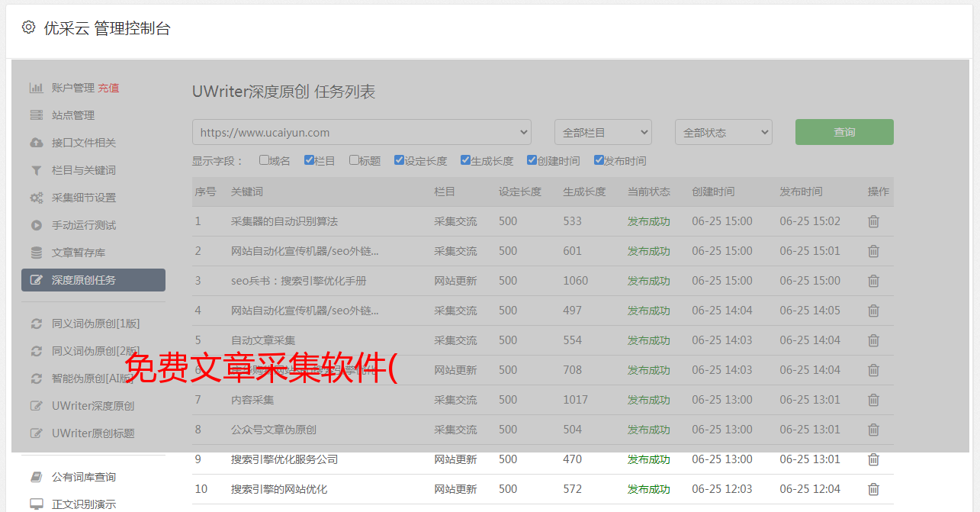Click the filter icon for 栏目与关键词
This screenshot has width=980, height=512.
click(36, 170)
